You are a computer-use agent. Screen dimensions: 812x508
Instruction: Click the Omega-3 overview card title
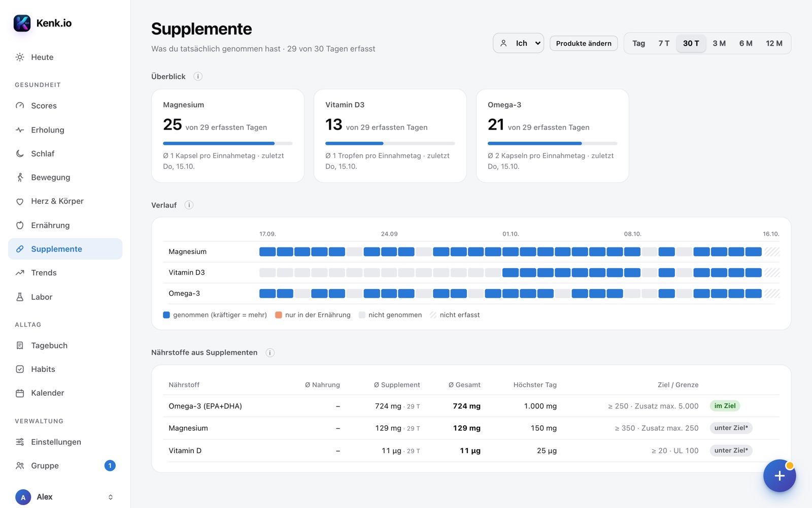(504, 105)
